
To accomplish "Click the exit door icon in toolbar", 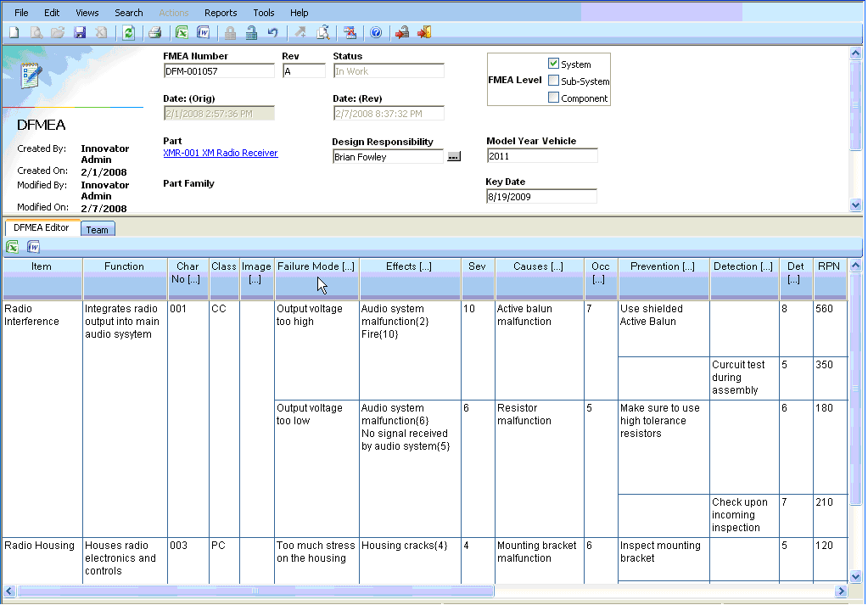I will (x=424, y=32).
